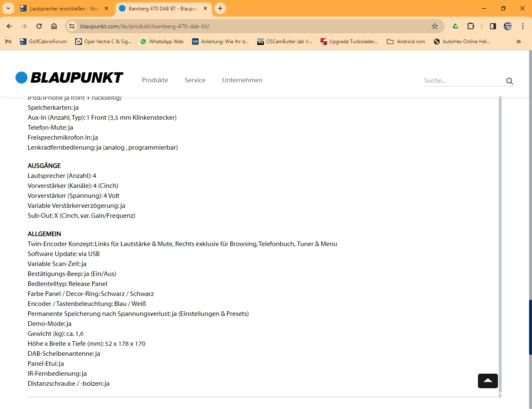
Task: Open a new browser tab
Action: [220, 8]
